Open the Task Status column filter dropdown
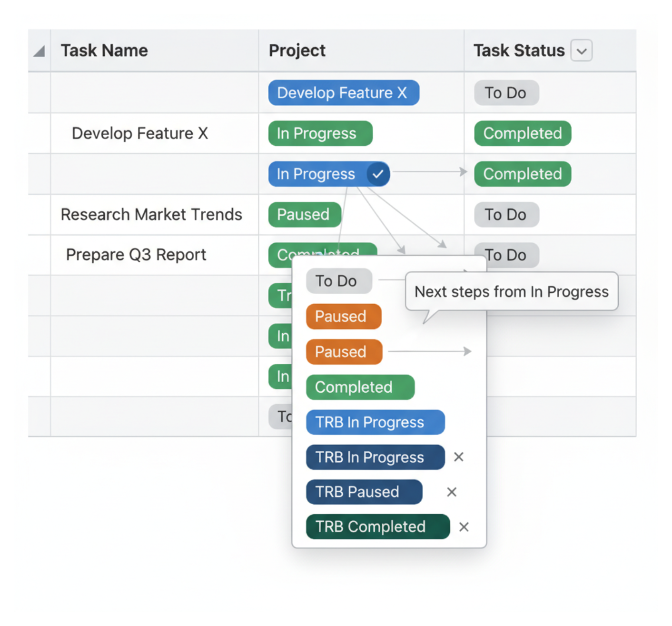Image resolution: width=672 pixels, height=626 pixels. 582,50
